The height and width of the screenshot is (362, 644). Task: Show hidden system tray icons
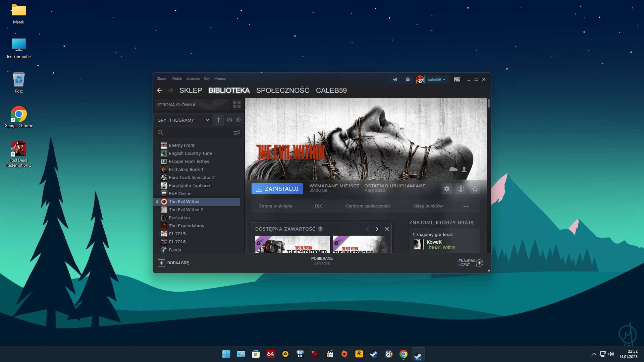[x=593, y=354]
